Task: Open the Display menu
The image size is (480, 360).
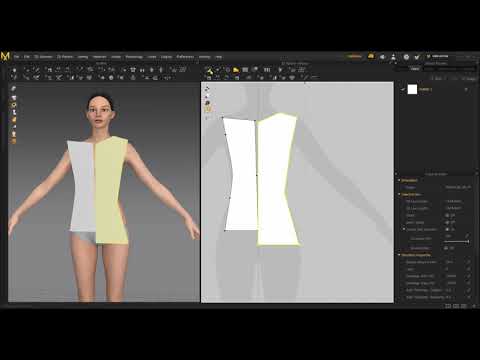Action: (x=166, y=57)
